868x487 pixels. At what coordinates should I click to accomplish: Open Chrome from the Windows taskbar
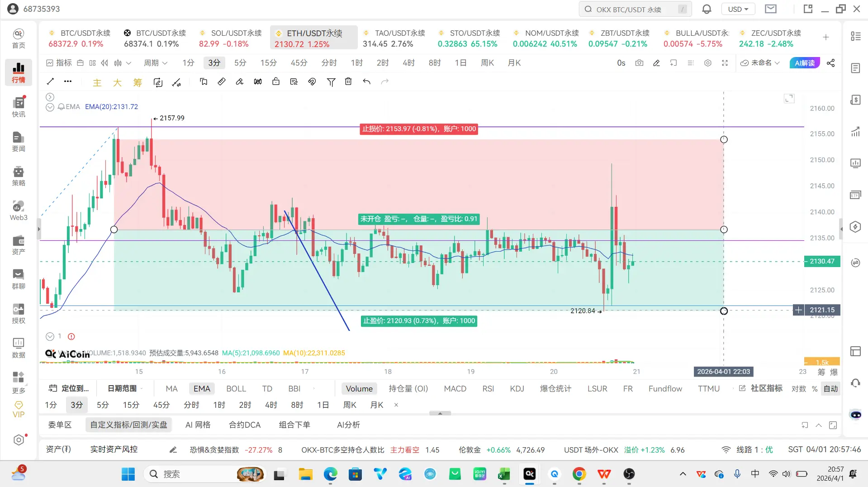click(x=579, y=474)
